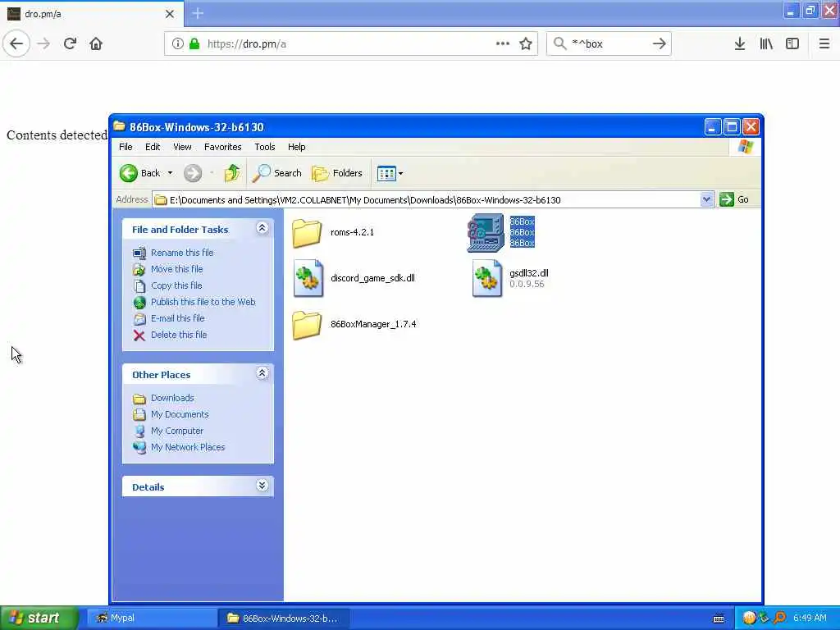Go to My Documents in Other Places
Viewport: 840px width, 630px height.
(171, 414)
